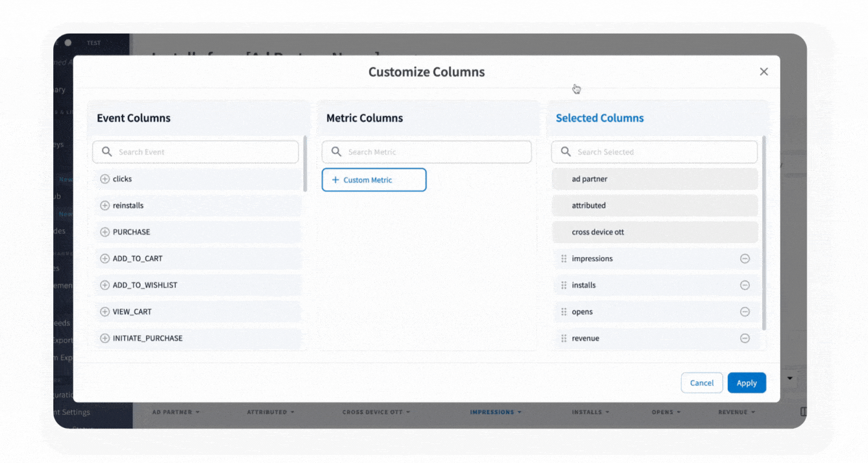The width and height of the screenshot is (868, 463).
Task: Add ADD_TO_CART event column
Action: (105, 259)
